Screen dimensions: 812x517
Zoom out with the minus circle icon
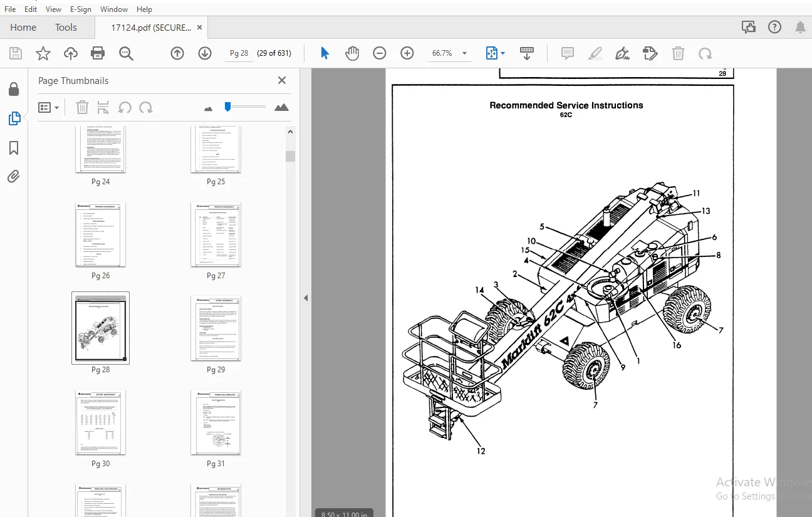click(x=380, y=53)
